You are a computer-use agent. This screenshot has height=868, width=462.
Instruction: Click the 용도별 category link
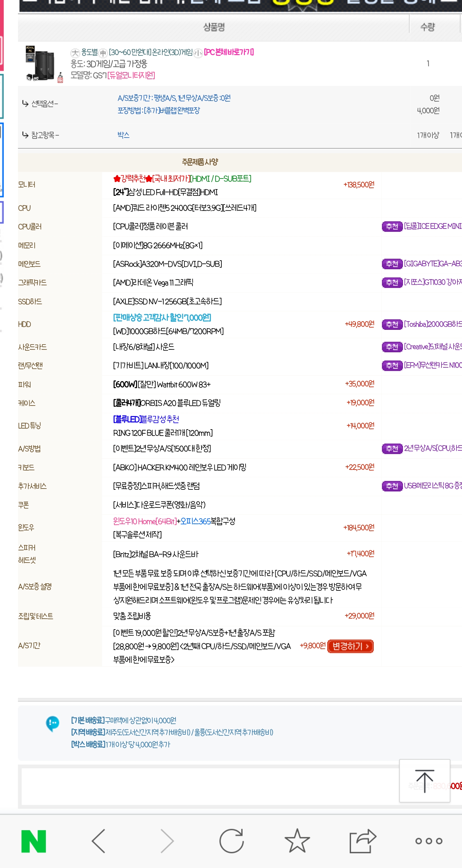pyautogui.click(x=89, y=52)
